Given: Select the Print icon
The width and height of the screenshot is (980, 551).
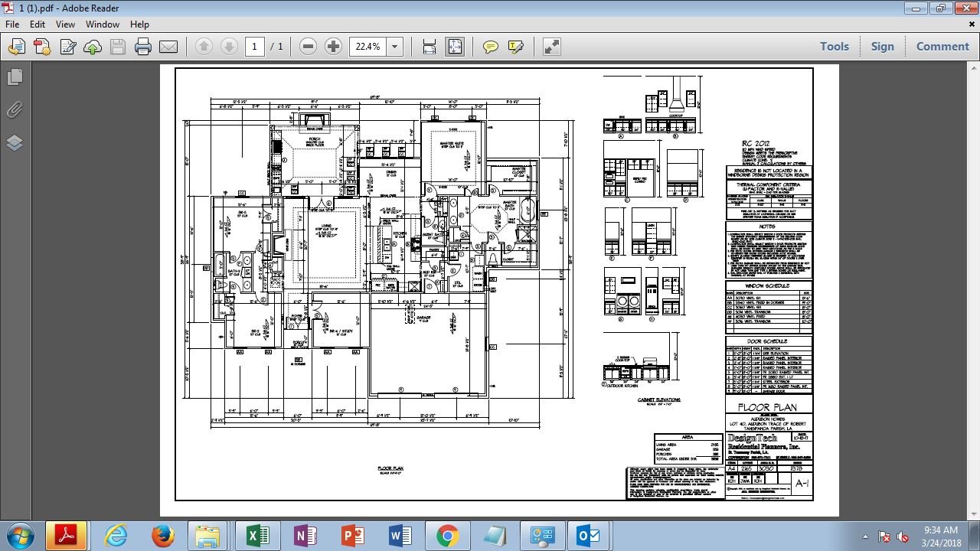Looking at the screenshot, I should click(x=142, y=47).
